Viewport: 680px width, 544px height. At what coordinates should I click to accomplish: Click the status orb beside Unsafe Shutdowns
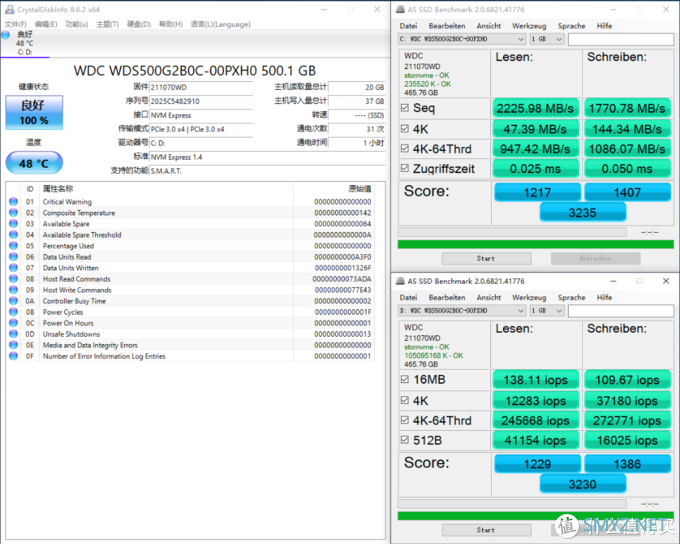(13, 334)
